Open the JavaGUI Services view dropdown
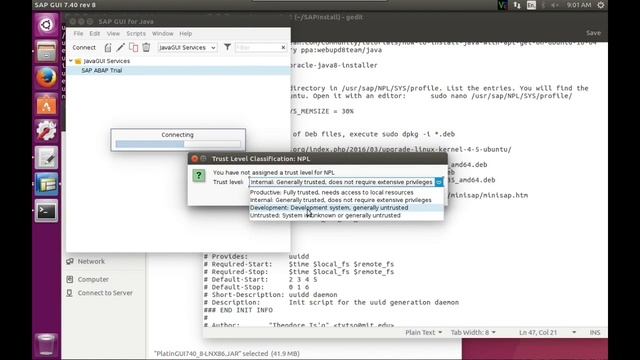The image size is (640, 360). [x=187, y=47]
